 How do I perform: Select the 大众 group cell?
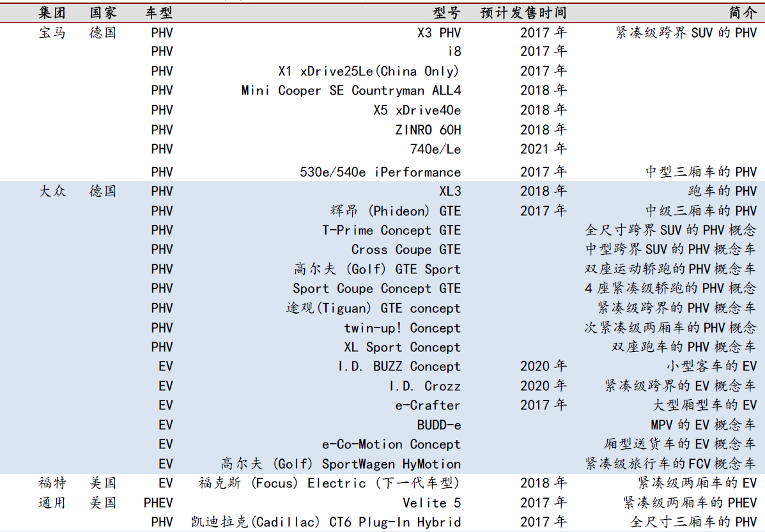click(52, 191)
